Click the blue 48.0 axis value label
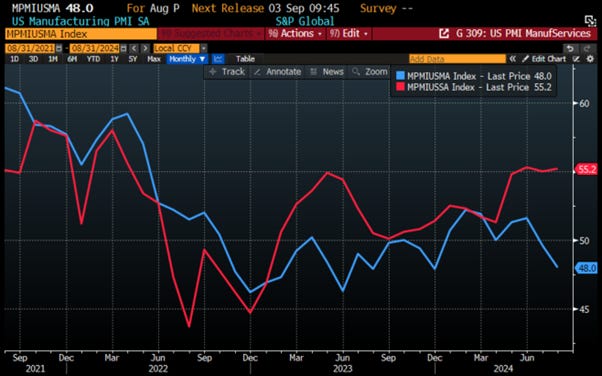The height and width of the screenshot is (376, 602). point(587,268)
